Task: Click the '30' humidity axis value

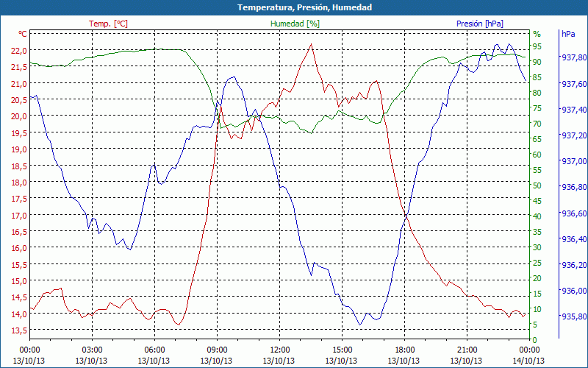Action: click(x=537, y=247)
